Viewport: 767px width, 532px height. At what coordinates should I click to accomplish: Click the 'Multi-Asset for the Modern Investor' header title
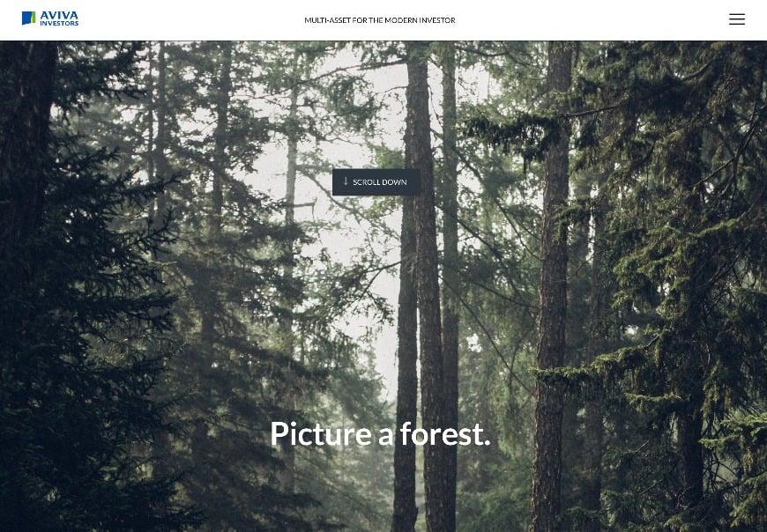pos(380,20)
